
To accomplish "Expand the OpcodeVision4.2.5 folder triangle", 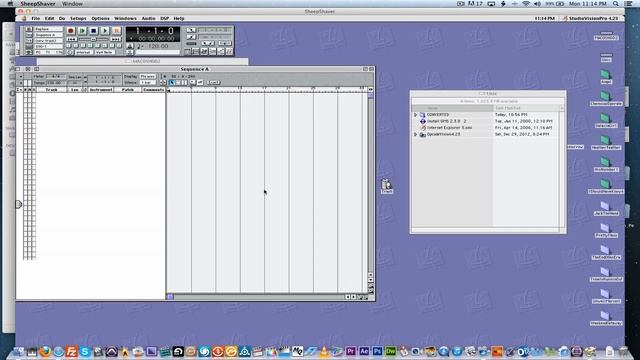I will coord(416,134).
